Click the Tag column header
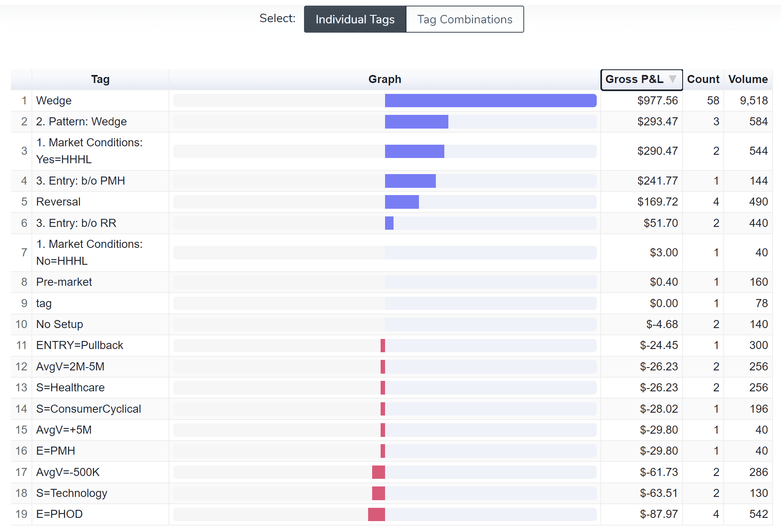This screenshot has width=781, height=532. (x=100, y=79)
